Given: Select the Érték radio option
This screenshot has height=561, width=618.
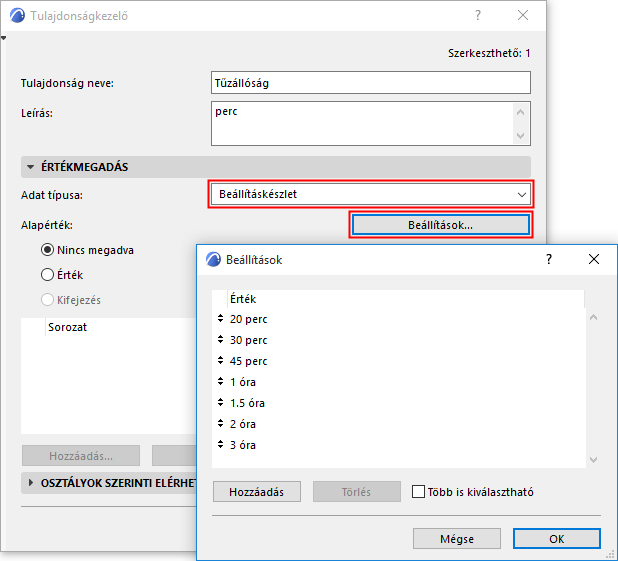Looking at the screenshot, I should [x=47, y=274].
